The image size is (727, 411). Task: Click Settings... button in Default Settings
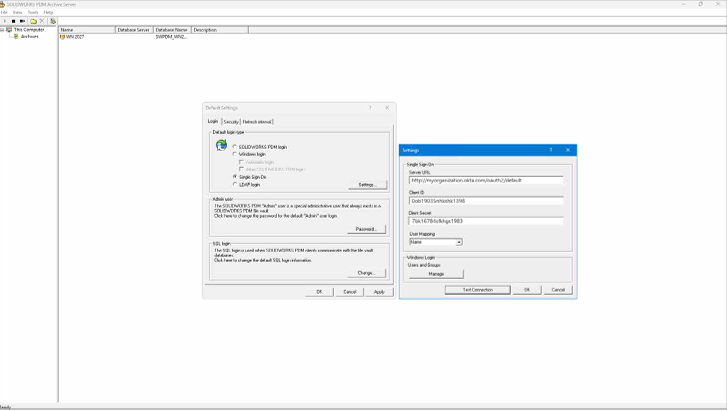pyautogui.click(x=367, y=185)
